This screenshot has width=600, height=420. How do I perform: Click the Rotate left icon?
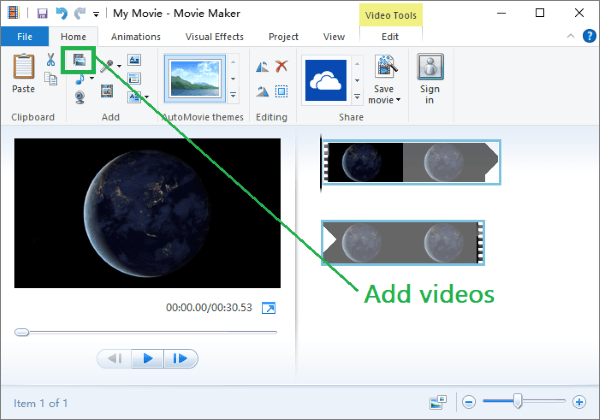pos(262,67)
